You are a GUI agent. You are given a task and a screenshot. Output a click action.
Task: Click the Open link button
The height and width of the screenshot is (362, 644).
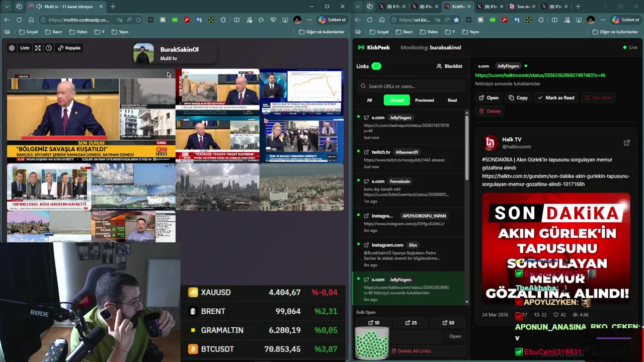pos(489,98)
